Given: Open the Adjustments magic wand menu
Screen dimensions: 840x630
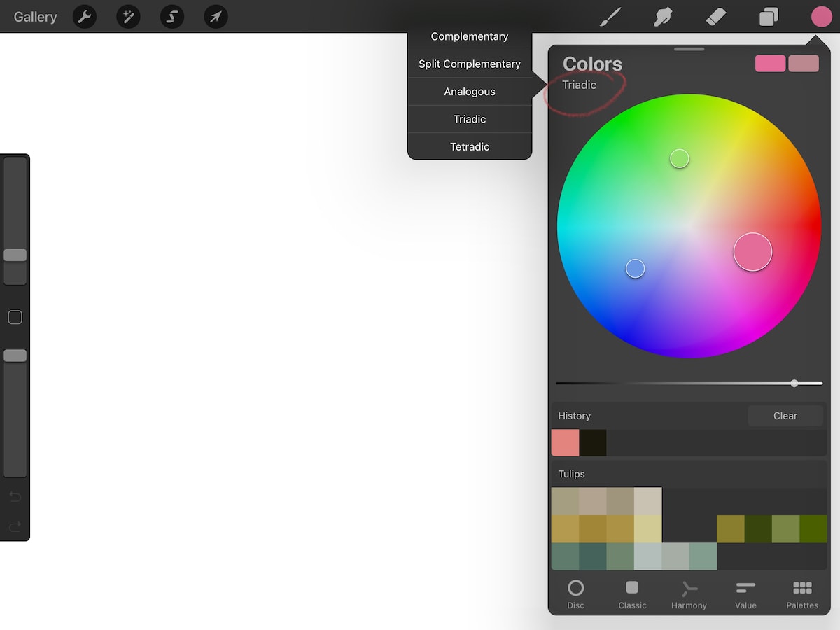Looking at the screenshot, I should (128, 17).
